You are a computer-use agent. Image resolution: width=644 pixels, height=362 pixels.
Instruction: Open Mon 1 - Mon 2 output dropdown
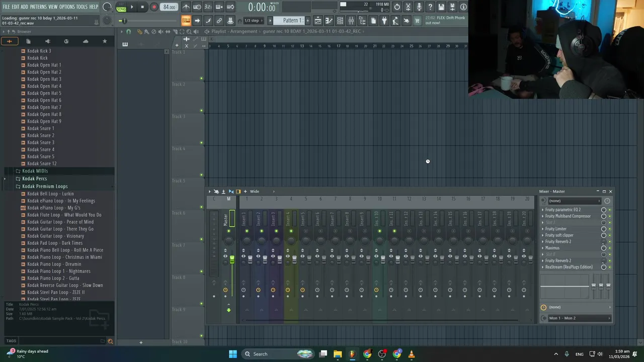pos(579,318)
